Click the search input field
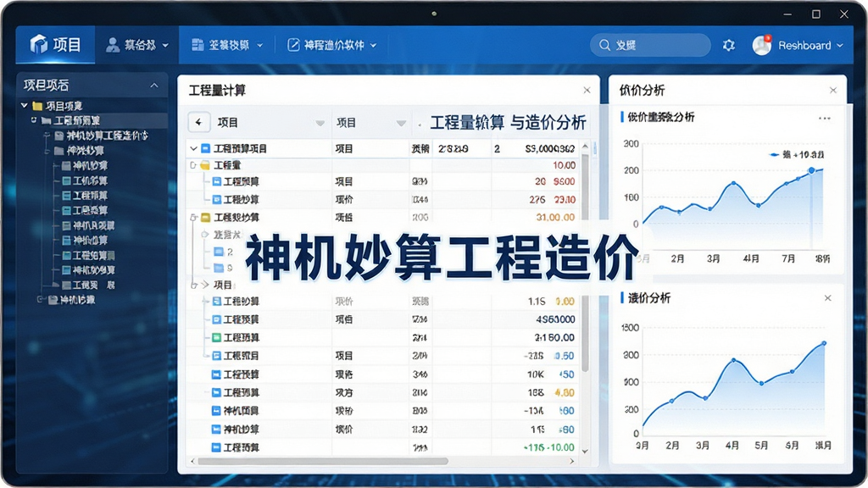The height and width of the screenshot is (488, 868). 650,46
